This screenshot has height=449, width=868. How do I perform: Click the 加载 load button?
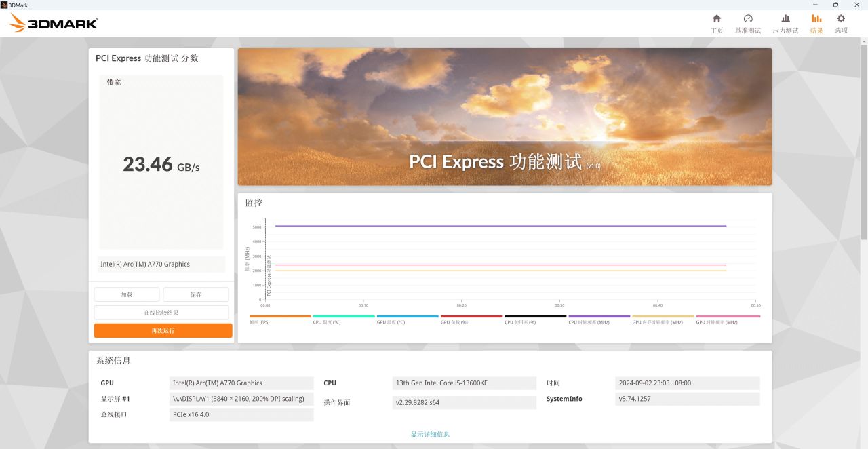tap(127, 294)
